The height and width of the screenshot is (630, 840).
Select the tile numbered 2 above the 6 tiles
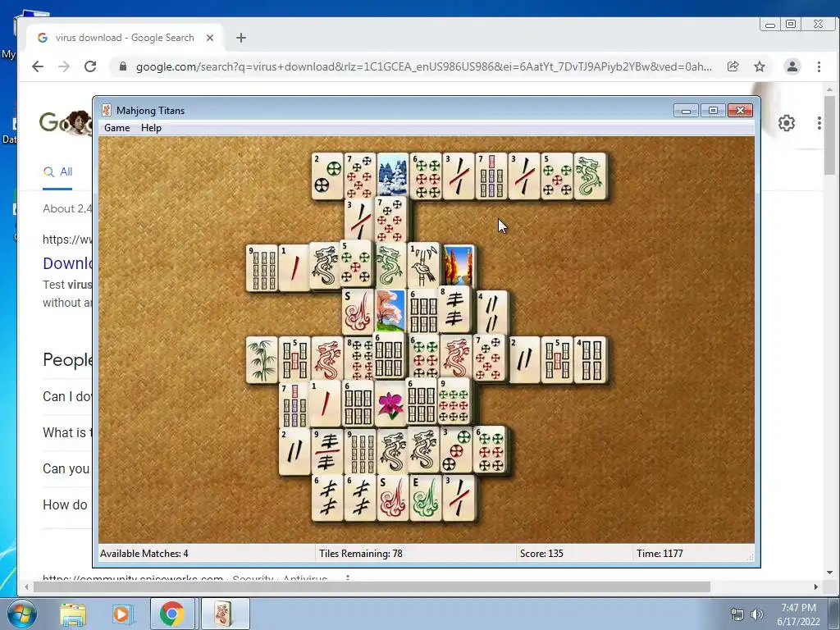[x=294, y=452]
